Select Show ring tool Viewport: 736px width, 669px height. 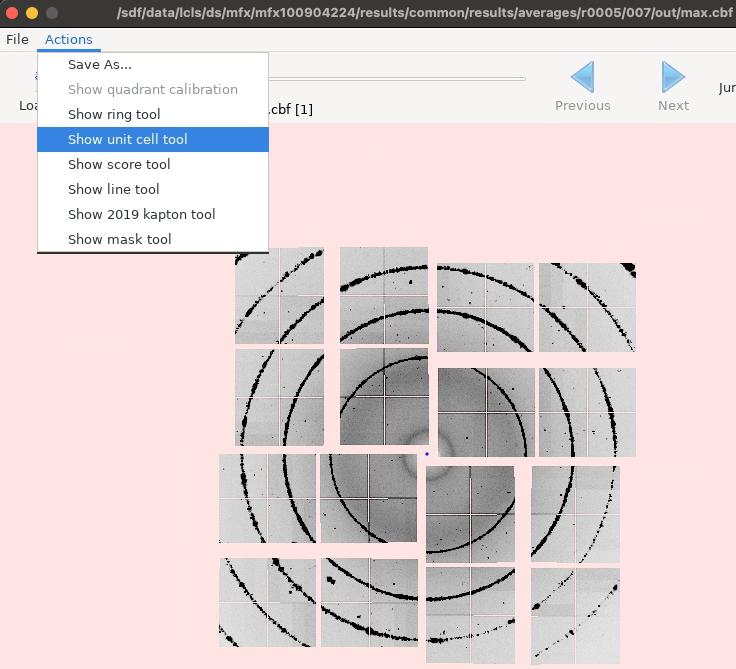click(153, 115)
